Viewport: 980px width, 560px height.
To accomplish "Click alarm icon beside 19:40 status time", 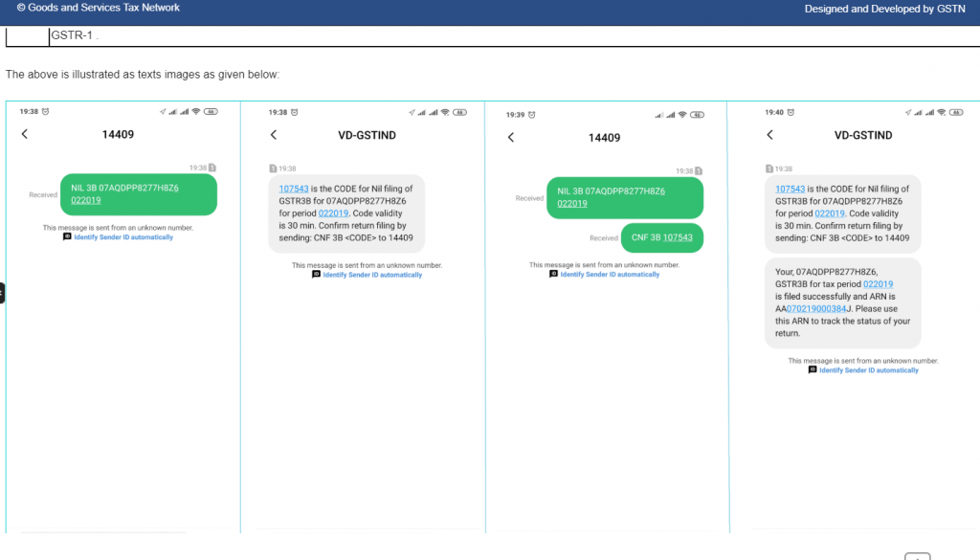I will 791,113.
